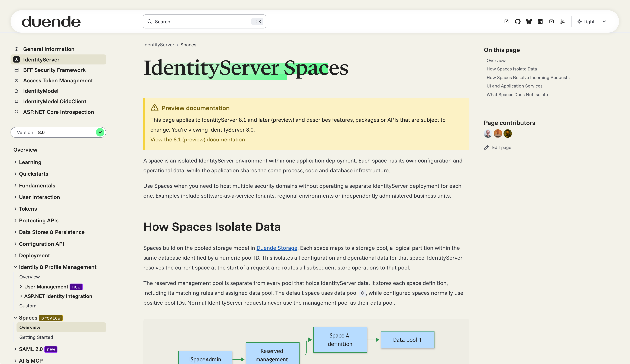Expand the Tokens section
This screenshot has height=364, width=630.
tap(15, 209)
